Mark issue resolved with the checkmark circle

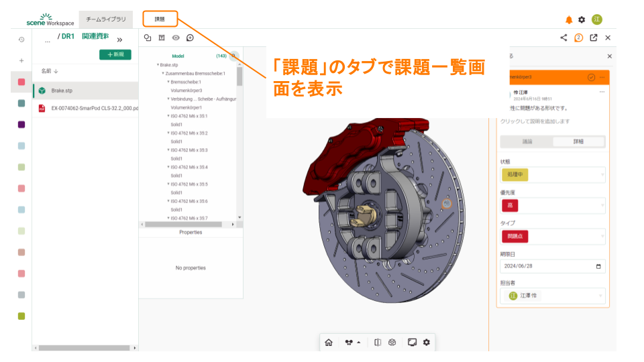tap(591, 77)
